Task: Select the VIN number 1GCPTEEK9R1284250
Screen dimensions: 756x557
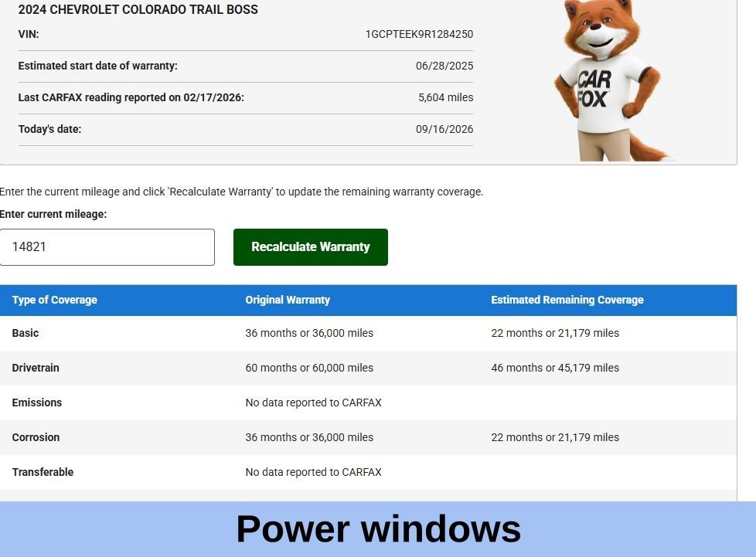Action: [x=419, y=34]
